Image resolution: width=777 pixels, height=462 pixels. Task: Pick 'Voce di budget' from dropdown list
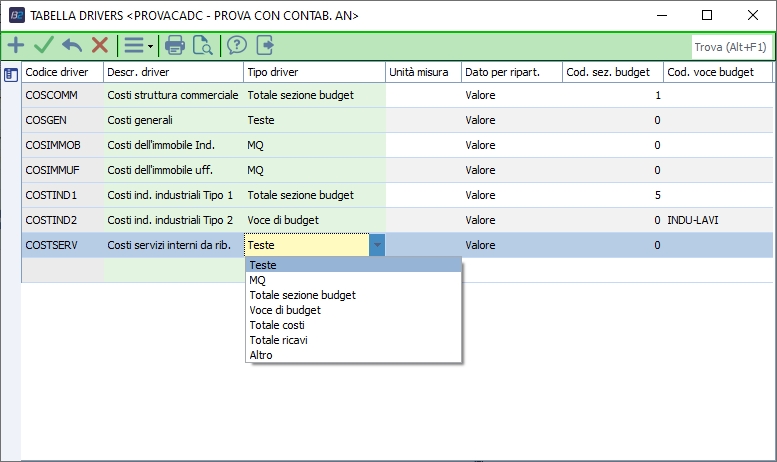[x=284, y=310]
